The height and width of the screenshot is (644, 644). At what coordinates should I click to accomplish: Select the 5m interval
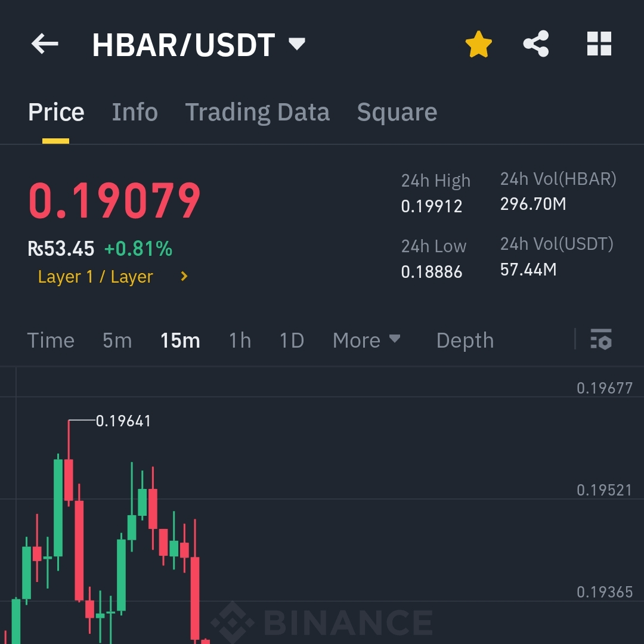tap(117, 340)
